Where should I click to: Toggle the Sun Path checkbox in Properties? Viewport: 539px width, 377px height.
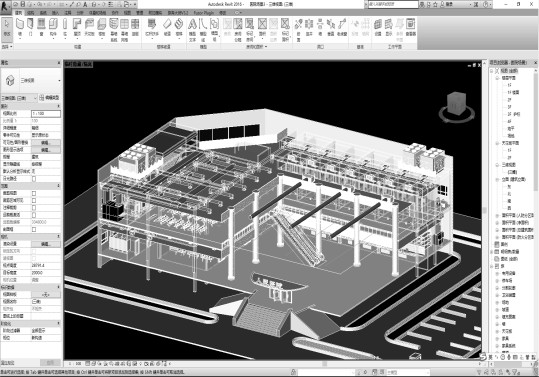[x=34, y=179]
